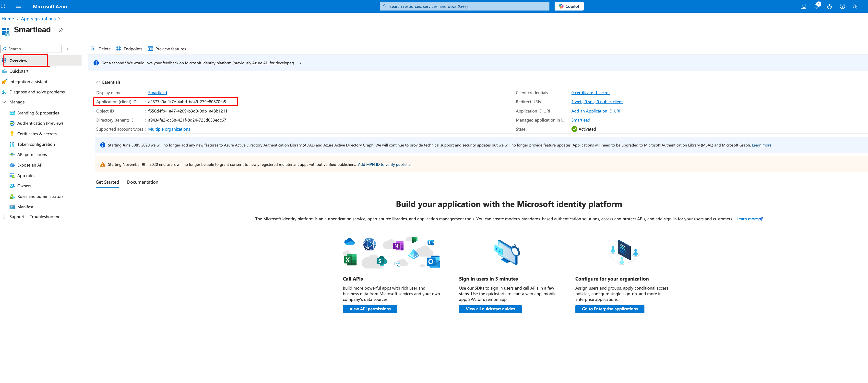Open the help question mark icon

pos(842,6)
